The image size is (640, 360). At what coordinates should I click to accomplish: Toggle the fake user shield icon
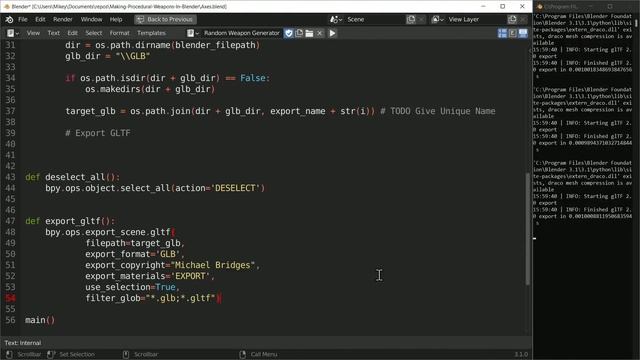(289, 33)
